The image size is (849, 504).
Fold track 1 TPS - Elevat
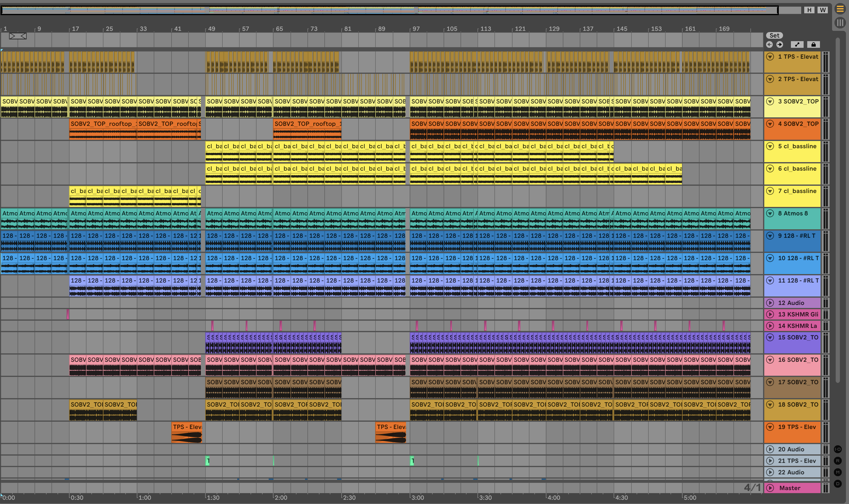click(x=770, y=57)
